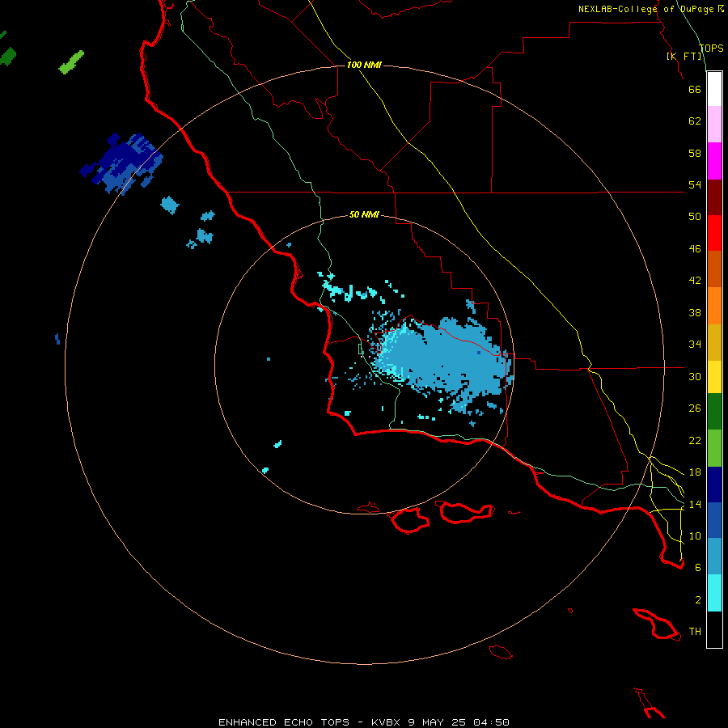Click the magenta legend swatch

click(714, 161)
